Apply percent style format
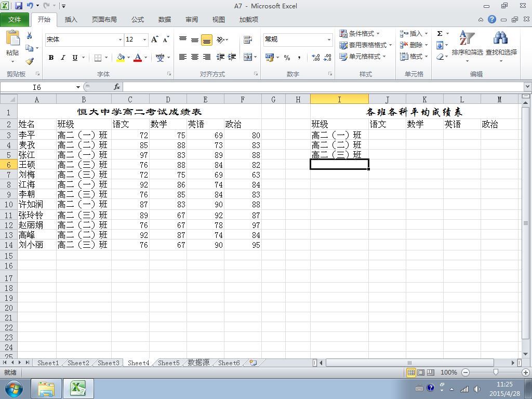Viewport: 532px width, 399px height. 287,58
